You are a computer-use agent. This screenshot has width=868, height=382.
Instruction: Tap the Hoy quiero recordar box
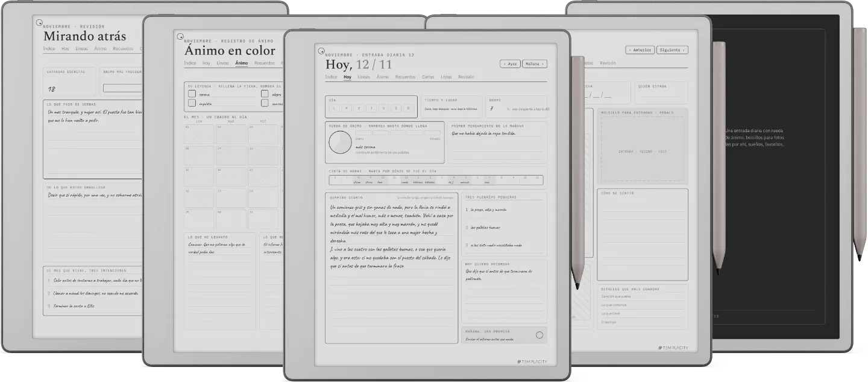pos(504,291)
